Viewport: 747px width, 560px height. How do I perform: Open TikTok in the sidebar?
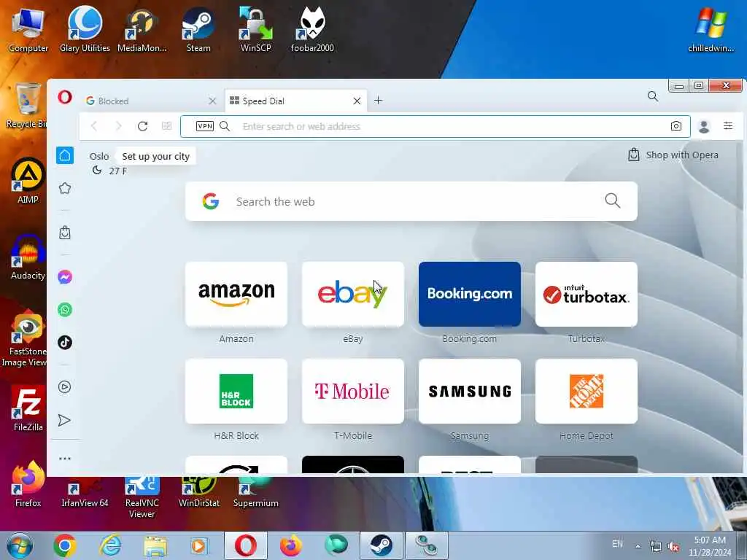(x=65, y=343)
